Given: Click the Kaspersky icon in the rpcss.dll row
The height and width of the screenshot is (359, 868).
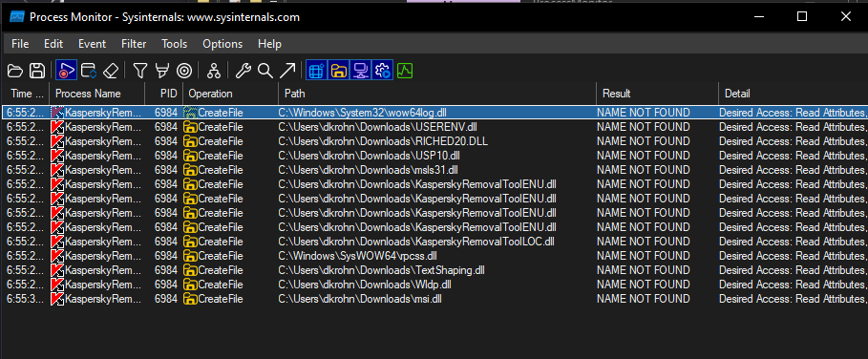Looking at the screenshot, I should [57, 256].
